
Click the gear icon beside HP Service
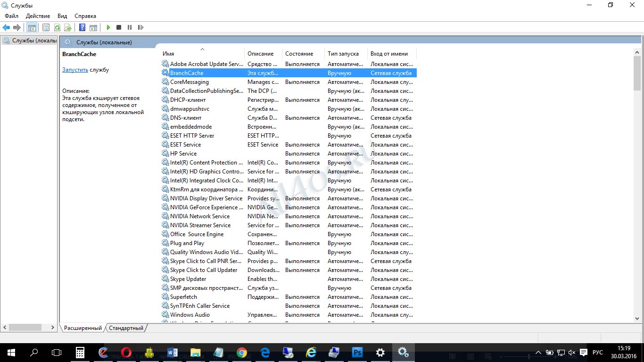[x=165, y=153]
